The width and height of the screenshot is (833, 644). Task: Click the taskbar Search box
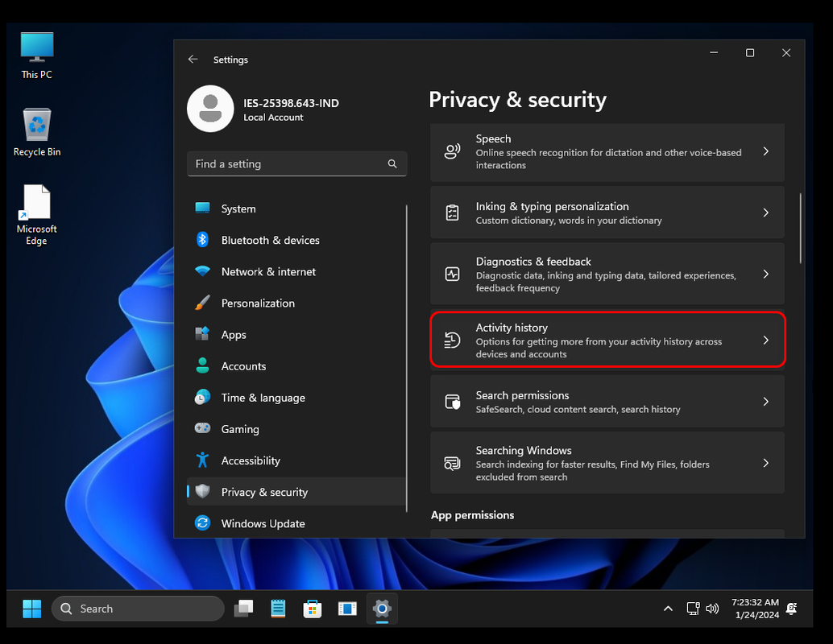click(138, 609)
